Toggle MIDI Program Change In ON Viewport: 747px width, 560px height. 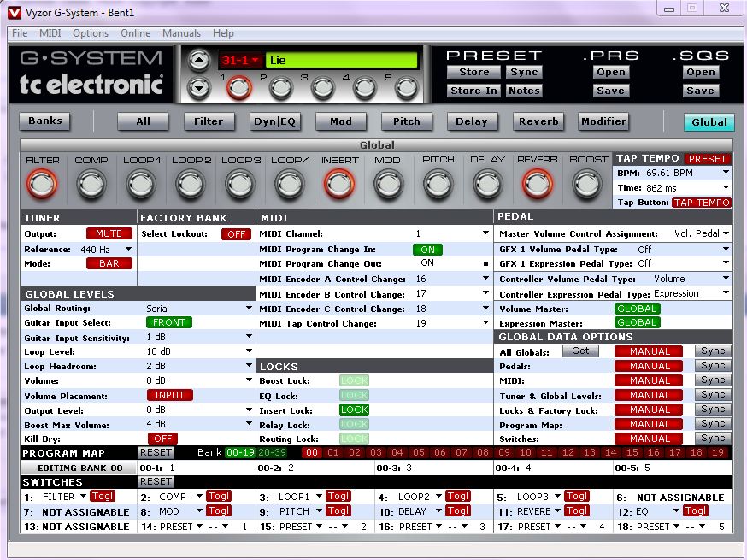(427, 250)
